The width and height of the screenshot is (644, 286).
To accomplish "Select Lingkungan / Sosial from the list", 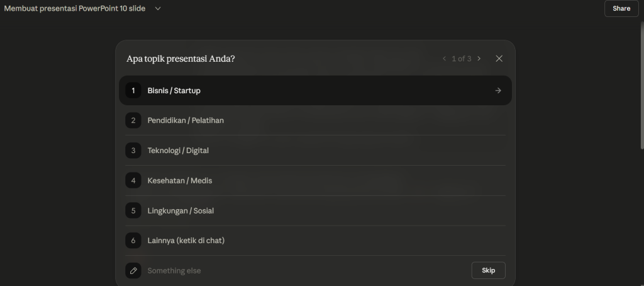I will point(316,210).
